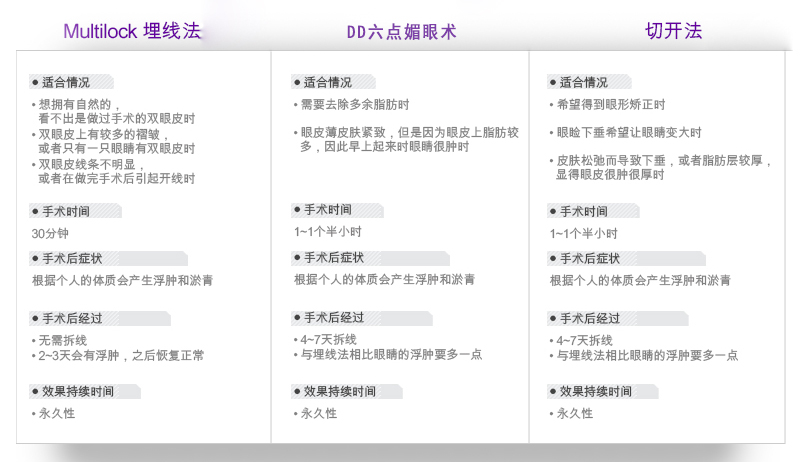Click the line starting '眼皮薄皮肤紧致，但是因为'

click(x=410, y=132)
